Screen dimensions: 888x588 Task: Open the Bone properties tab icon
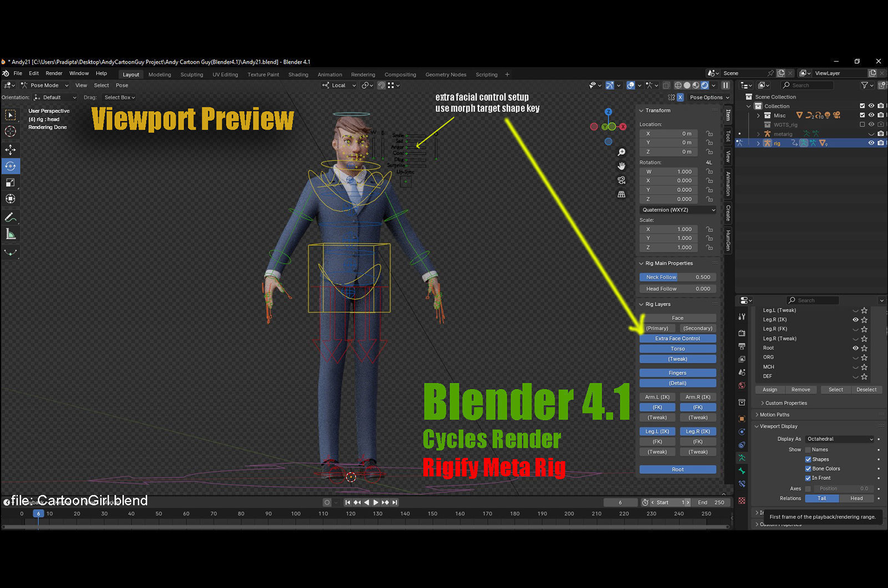tap(742, 471)
